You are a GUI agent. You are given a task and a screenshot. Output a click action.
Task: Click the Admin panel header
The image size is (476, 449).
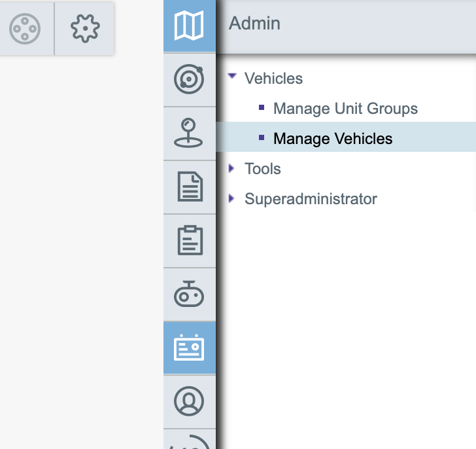[x=255, y=24]
